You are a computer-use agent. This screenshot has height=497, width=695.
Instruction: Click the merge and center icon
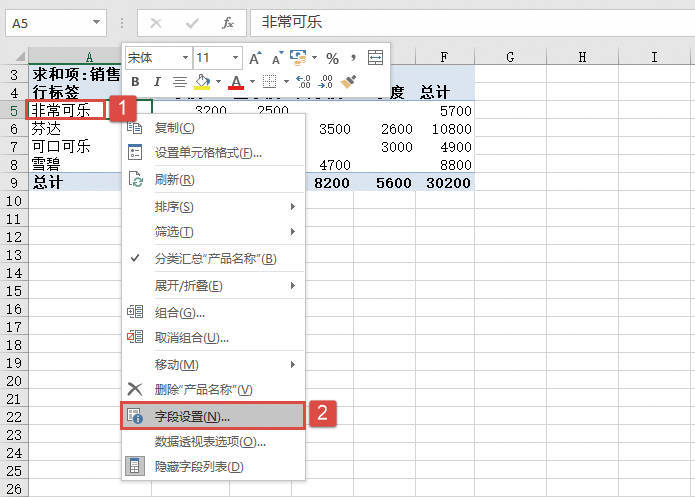click(x=376, y=58)
